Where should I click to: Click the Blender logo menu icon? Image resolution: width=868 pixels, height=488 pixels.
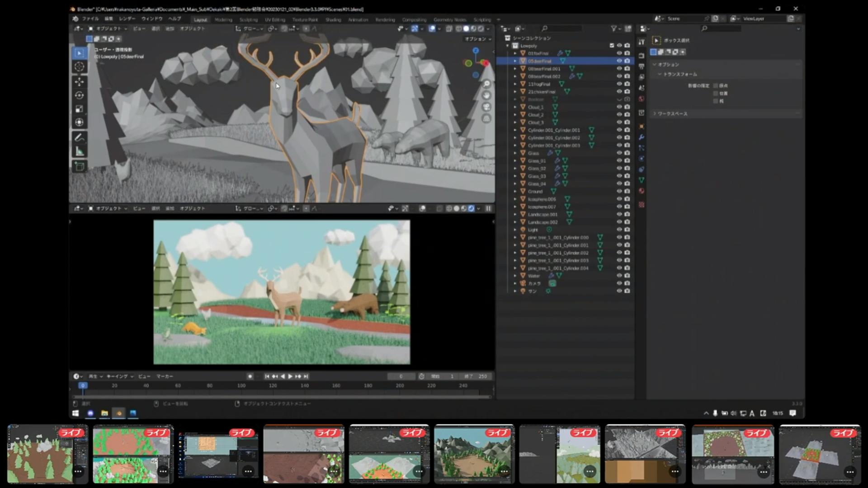[75, 19]
